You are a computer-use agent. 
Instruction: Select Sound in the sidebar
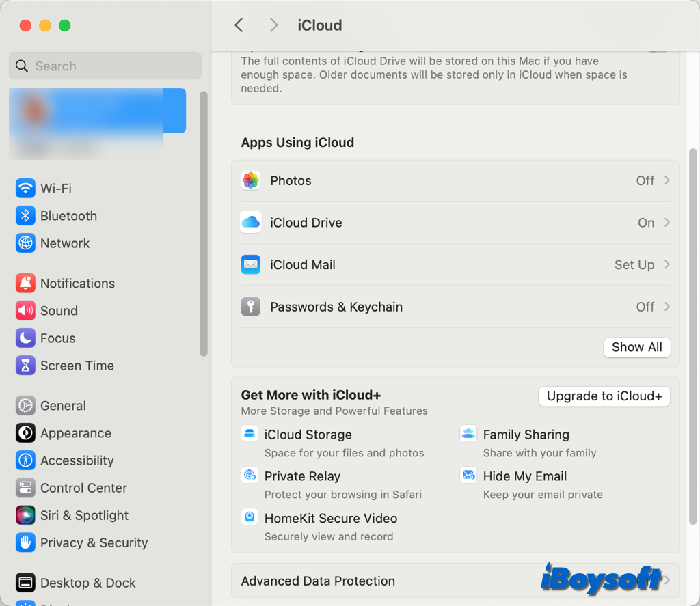59,311
